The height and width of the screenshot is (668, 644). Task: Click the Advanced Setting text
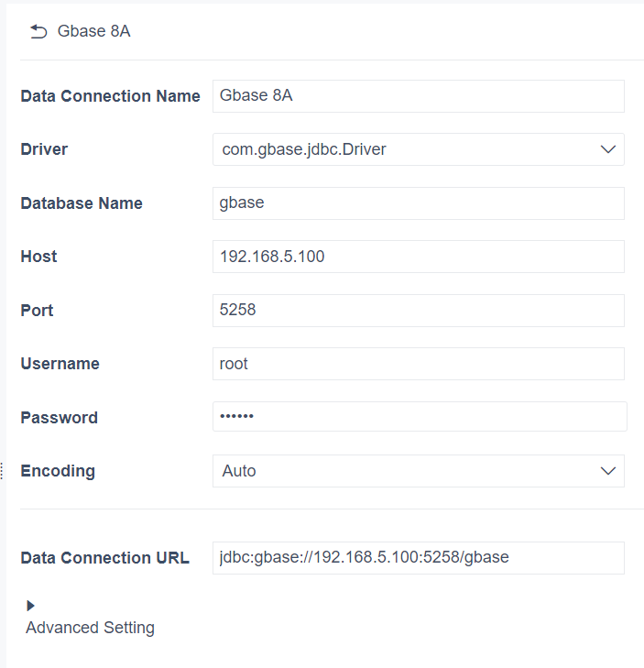[90, 628]
